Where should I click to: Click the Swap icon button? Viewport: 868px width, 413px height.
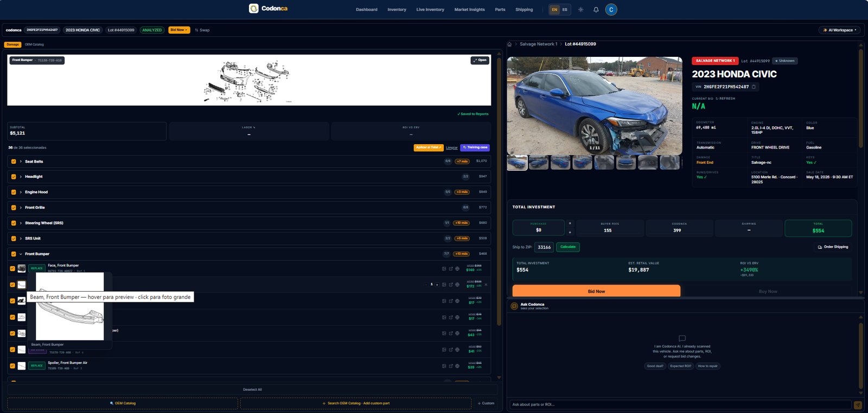pyautogui.click(x=202, y=30)
